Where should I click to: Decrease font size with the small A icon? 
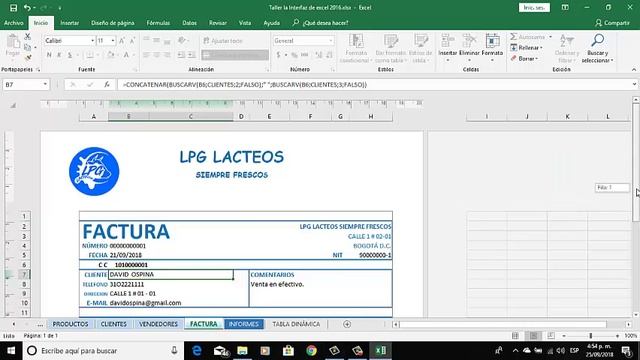(132, 41)
